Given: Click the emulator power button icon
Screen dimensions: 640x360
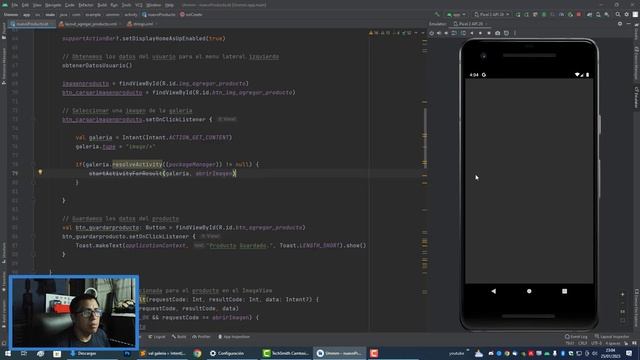Looking at the screenshot, I should (x=432, y=33).
